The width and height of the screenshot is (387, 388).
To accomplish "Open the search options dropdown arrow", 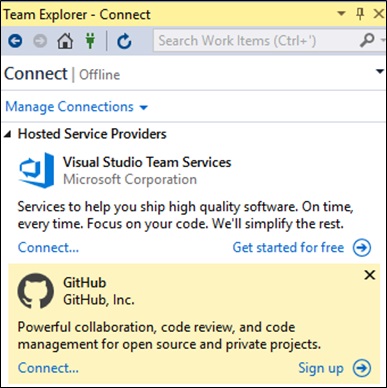I will point(382,41).
